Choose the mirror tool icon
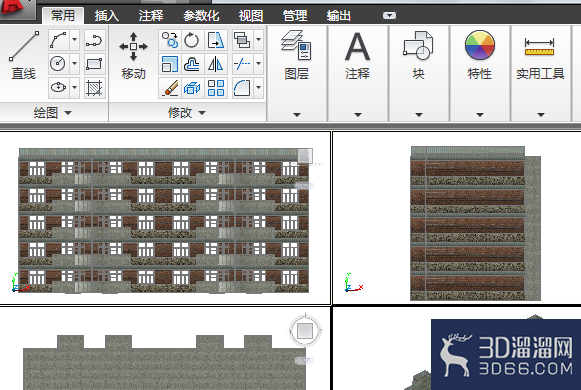This screenshot has width=581, height=390. click(x=216, y=64)
